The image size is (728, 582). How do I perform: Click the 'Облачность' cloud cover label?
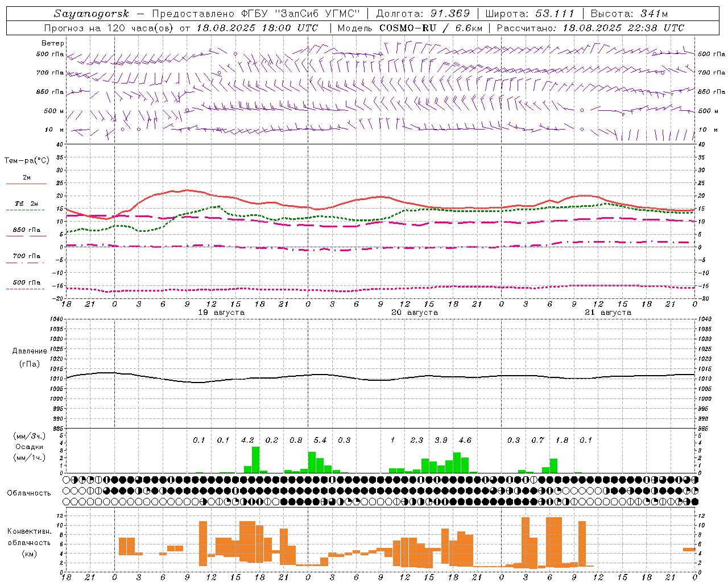pyautogui.click(x=28, y=493)
